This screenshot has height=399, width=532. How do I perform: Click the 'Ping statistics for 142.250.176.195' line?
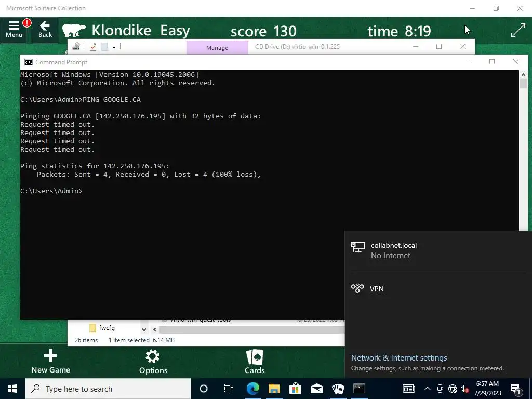click(x=95, y=166)
